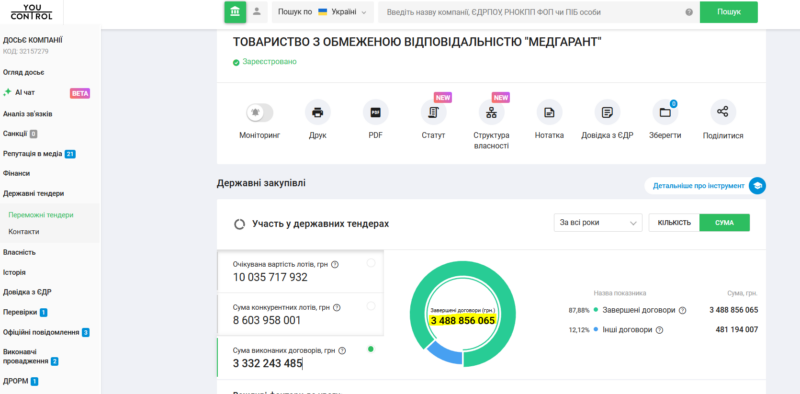Click the Друк printer icon
800x394 pixels.
tap(317, 112)
